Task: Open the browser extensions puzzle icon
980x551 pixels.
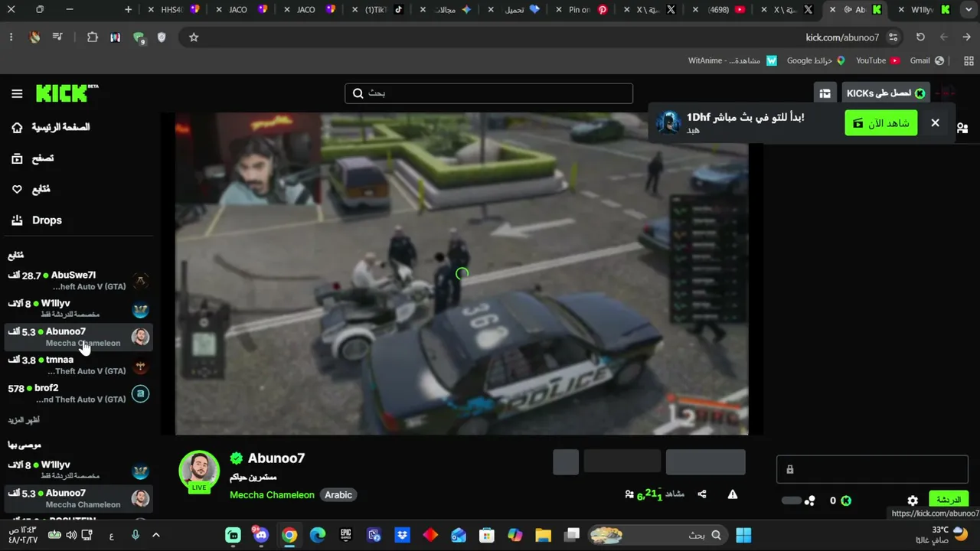Action: pos(92,37)
